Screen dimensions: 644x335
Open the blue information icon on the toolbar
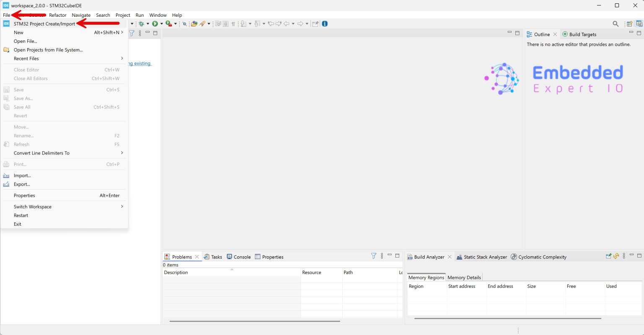pos(325,24)
